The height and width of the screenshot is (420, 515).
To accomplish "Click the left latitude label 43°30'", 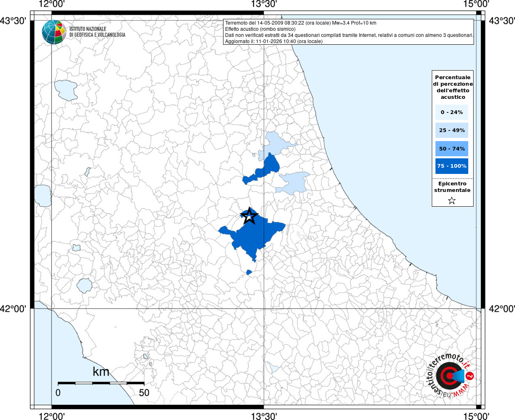I will click(13, 20).
